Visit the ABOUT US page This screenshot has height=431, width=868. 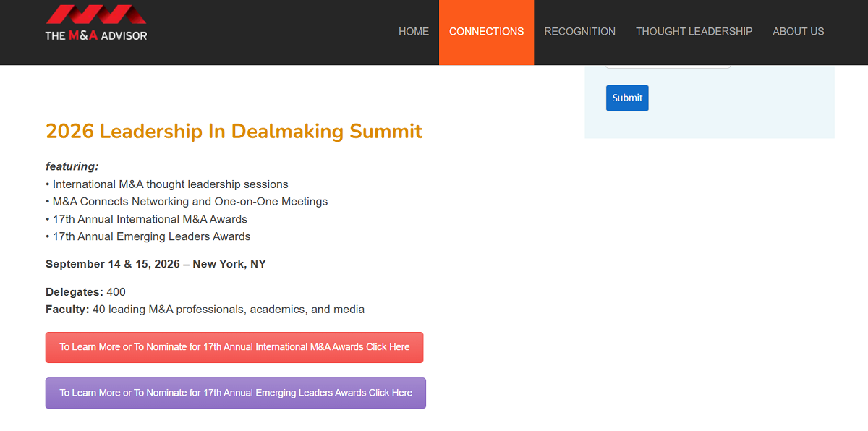pyautogui.click(x=798, y=31)
